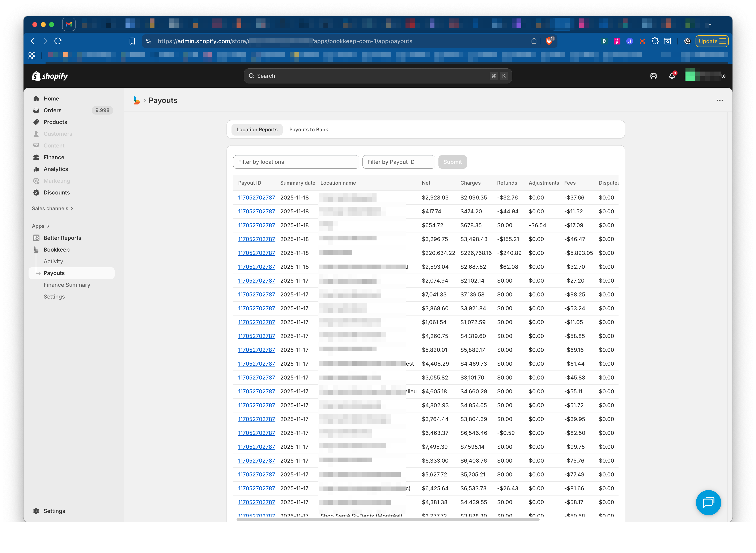Viewport: 756px width, 553px height.
Task: Open the chat support bubble
Action: tap(708, 502)
